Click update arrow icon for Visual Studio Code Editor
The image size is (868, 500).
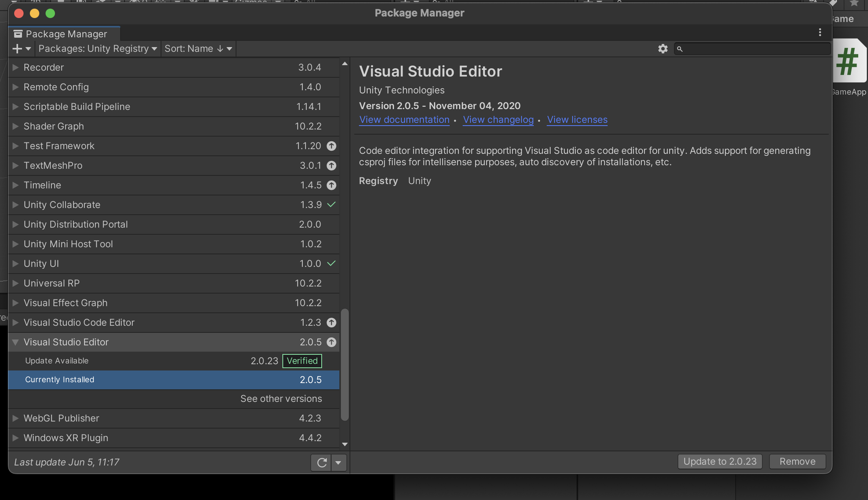click(x=331, y=323)
